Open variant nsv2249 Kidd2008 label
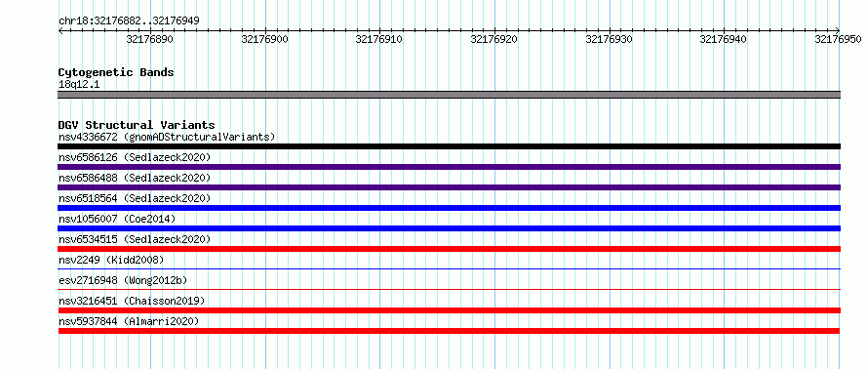The height and width of the screenshot is (369, 868). (111, 260)
